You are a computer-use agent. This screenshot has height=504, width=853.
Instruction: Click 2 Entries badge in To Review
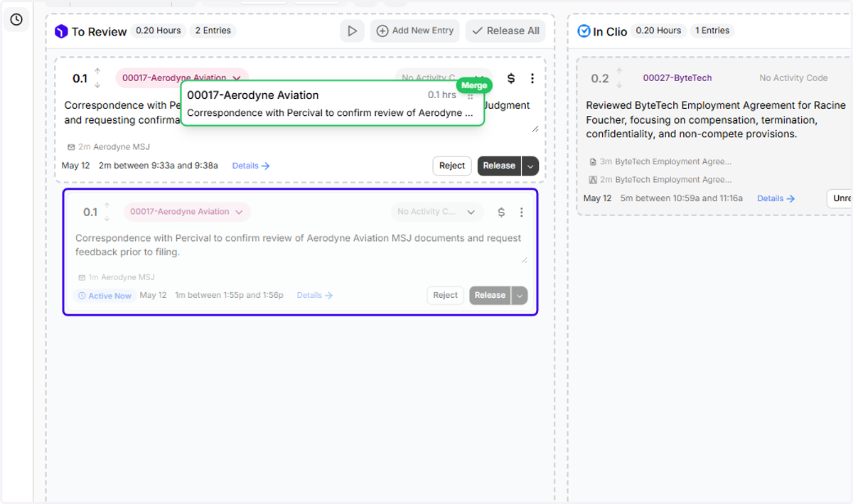(x=213, y=31)
